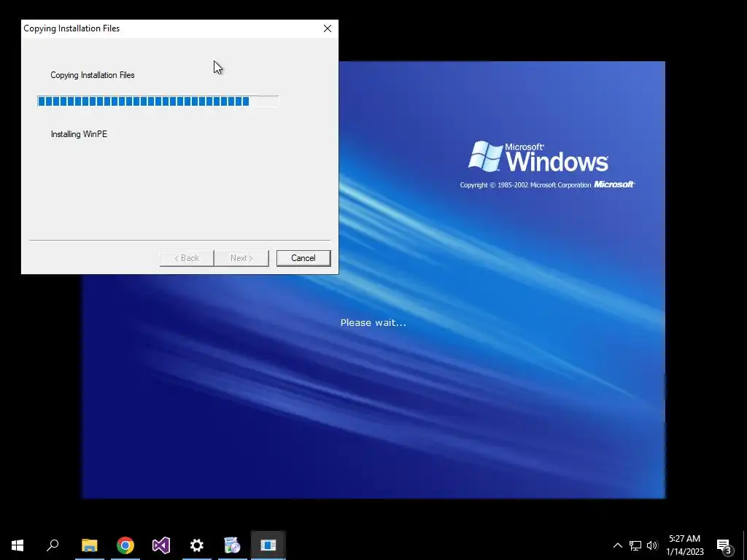The image size is (747, 560).
Task: Launch Google Chrome from the taskbar
Action: click(x=125, y=545)
